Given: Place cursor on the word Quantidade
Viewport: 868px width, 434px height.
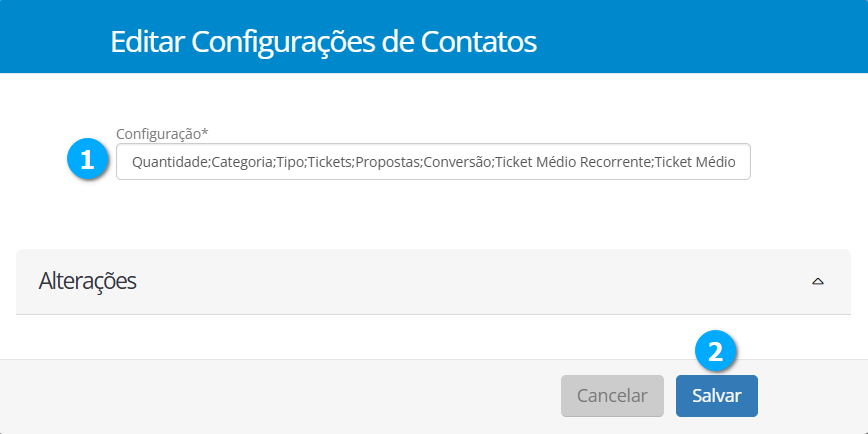Looking at the screenshot, I should [169, 162].
